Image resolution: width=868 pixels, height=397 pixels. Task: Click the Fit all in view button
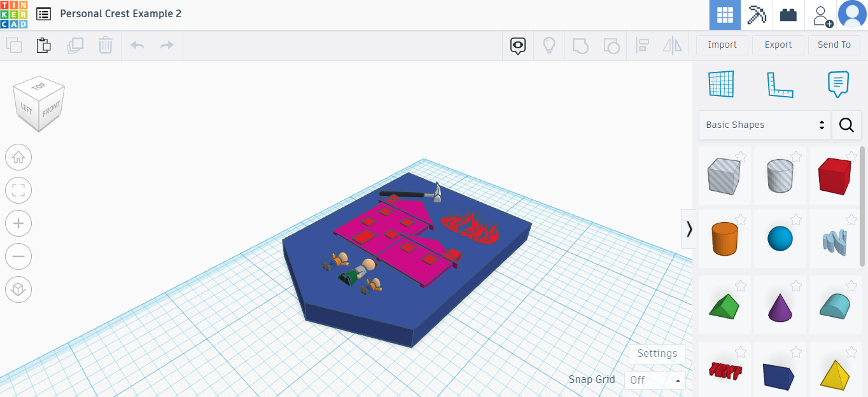pos(18,190)
